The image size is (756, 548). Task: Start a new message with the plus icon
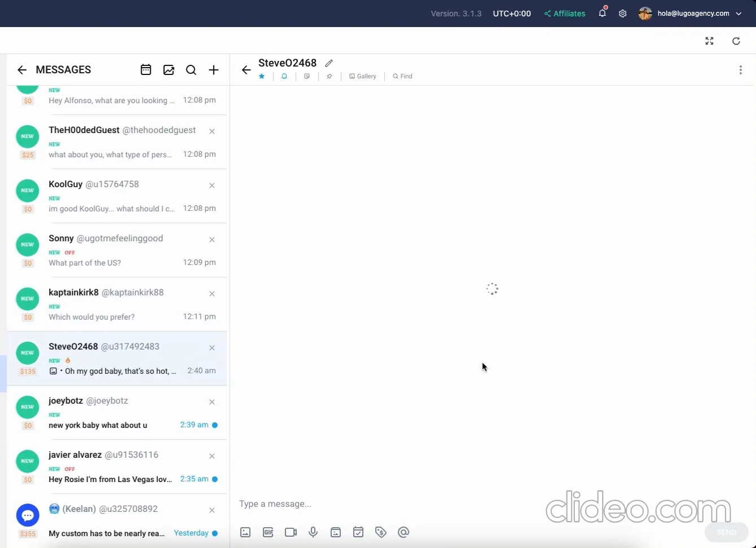(x=214, y=70)
